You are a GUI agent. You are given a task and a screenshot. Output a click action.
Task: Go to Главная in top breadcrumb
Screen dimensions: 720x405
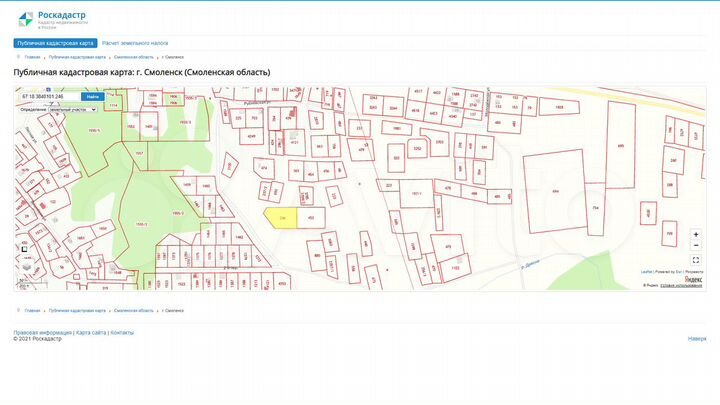pyautogui.click(x=33, y=58)
